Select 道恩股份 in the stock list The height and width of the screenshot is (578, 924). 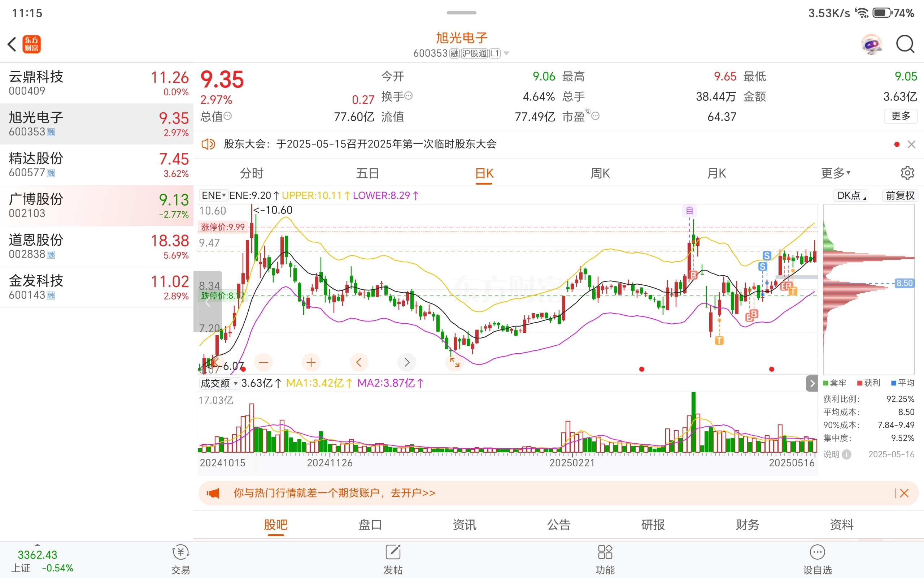[x=97, y=247]
